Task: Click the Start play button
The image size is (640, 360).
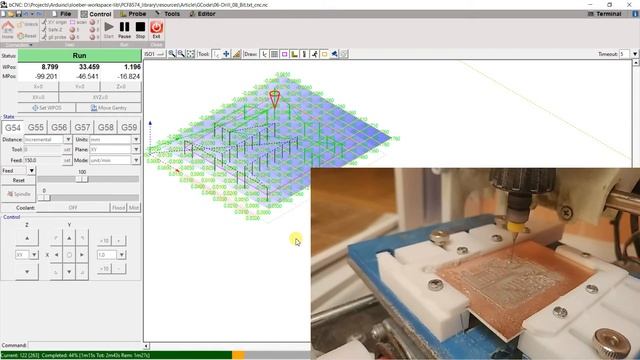Action: coord(109,29)
